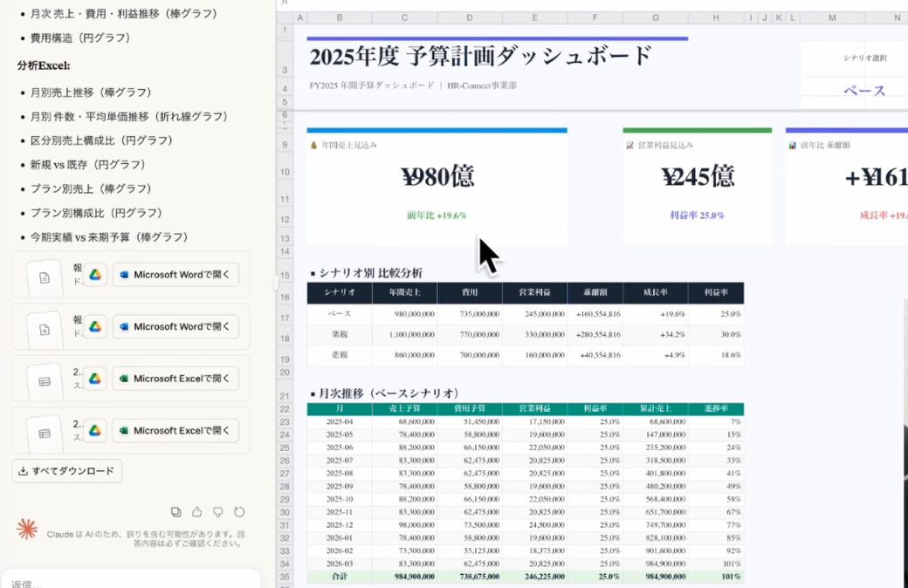Screen dimensions: 908x588
Task: Click the panel divider handle beside the spreadsheet
Action: [276, 282]
